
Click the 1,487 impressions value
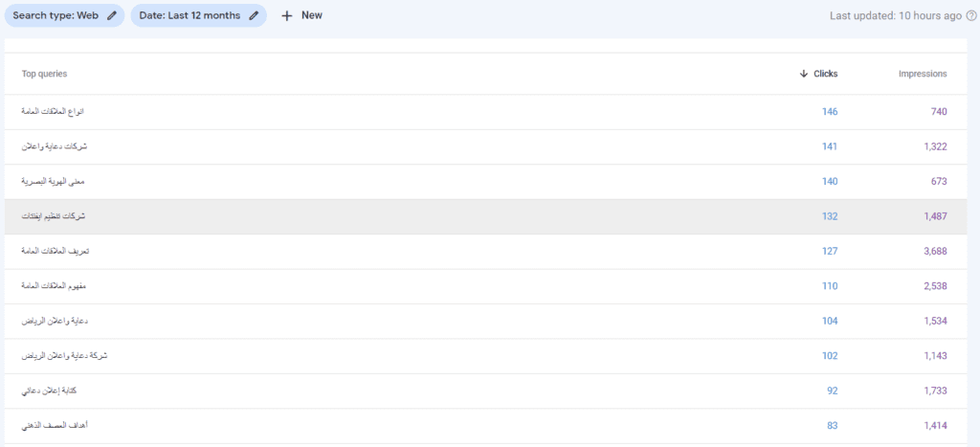pos(936,216)
